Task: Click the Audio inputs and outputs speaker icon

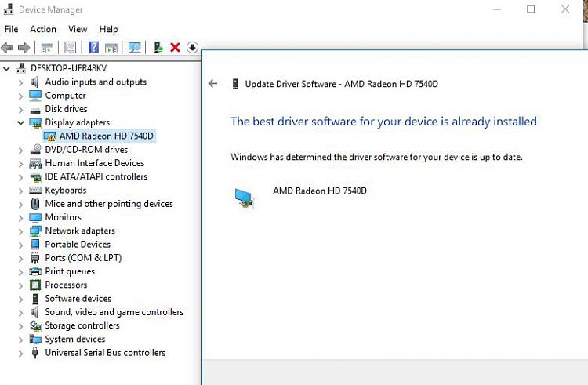Action: click(34, 82)
